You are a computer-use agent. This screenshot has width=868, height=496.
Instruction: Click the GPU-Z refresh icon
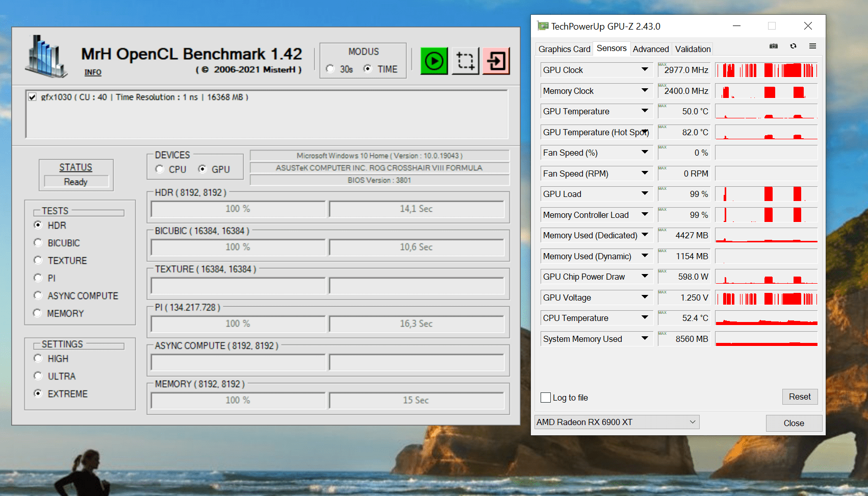point(793,46)
